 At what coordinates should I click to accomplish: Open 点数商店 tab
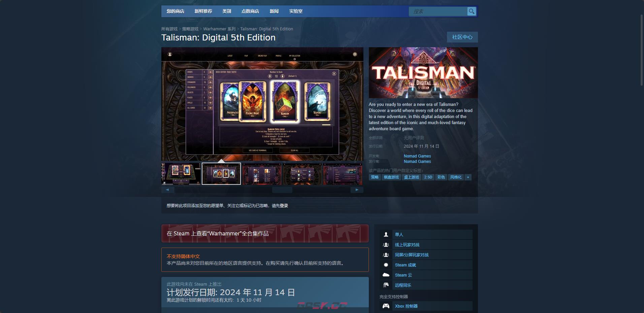[x=250, y=11]
